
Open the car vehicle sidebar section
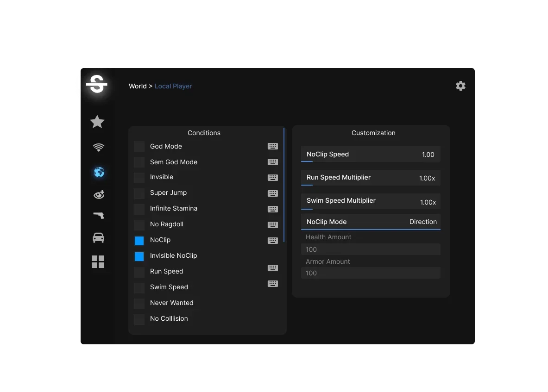[x=98, y=238]
